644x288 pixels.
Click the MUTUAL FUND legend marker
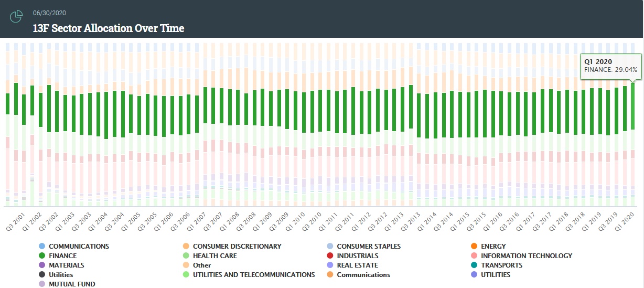[42, 284]
